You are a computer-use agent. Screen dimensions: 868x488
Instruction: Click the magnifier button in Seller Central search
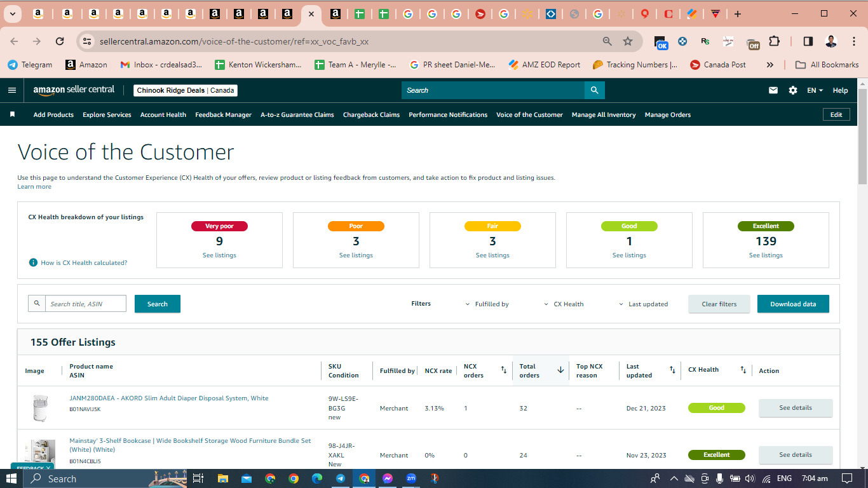pos(595,90)
